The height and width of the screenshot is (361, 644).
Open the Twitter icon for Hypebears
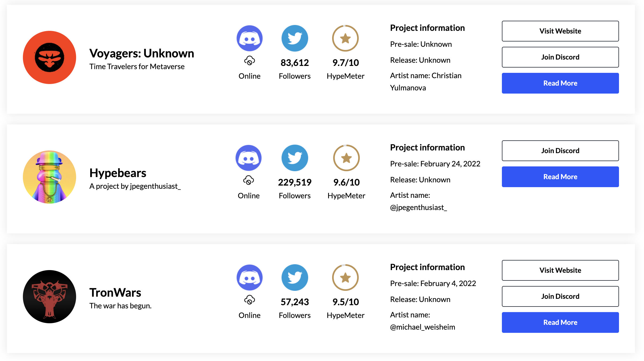(x=295, y=158)
